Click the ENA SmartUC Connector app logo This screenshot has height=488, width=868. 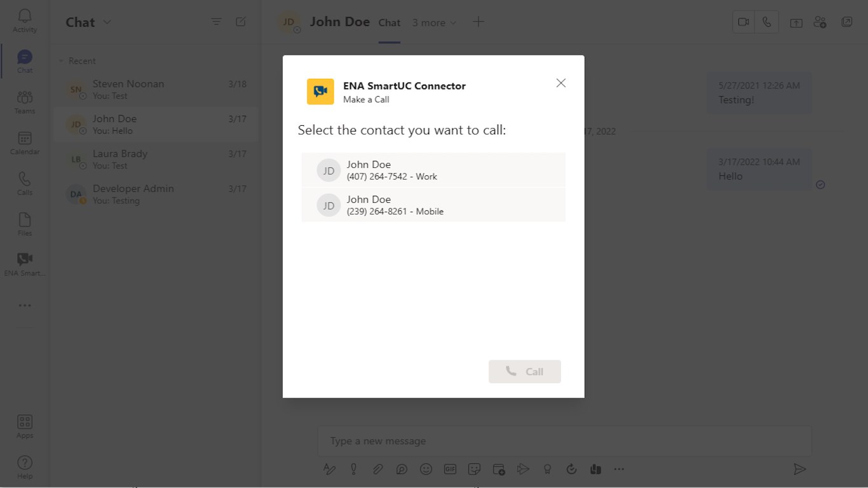click(320, 91)
